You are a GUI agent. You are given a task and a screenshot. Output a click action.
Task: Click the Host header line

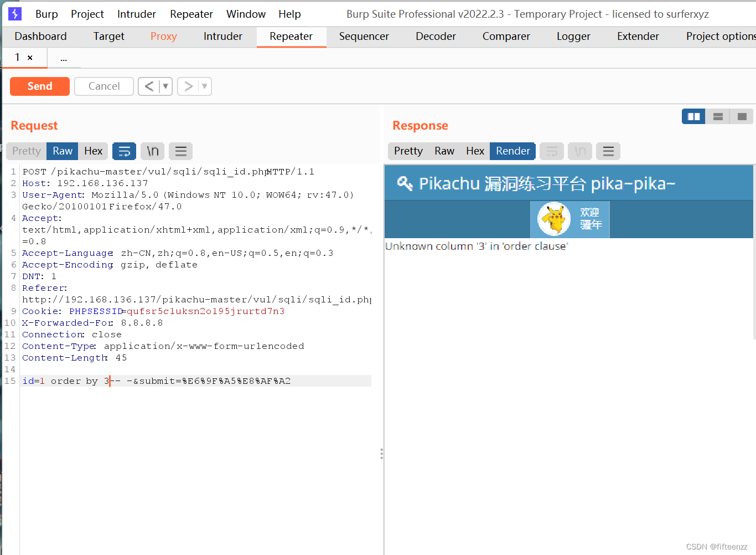pyautogui.click(x=85, y=183)
